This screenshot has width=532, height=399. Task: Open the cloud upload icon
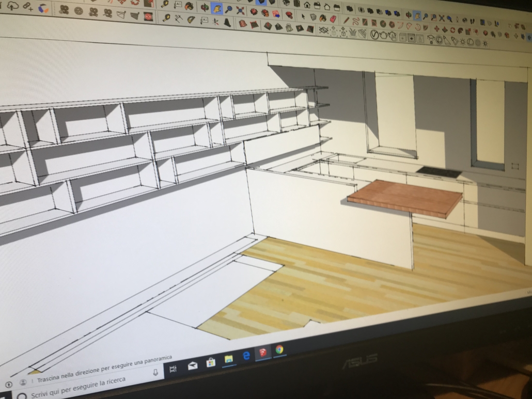(12, 6)
